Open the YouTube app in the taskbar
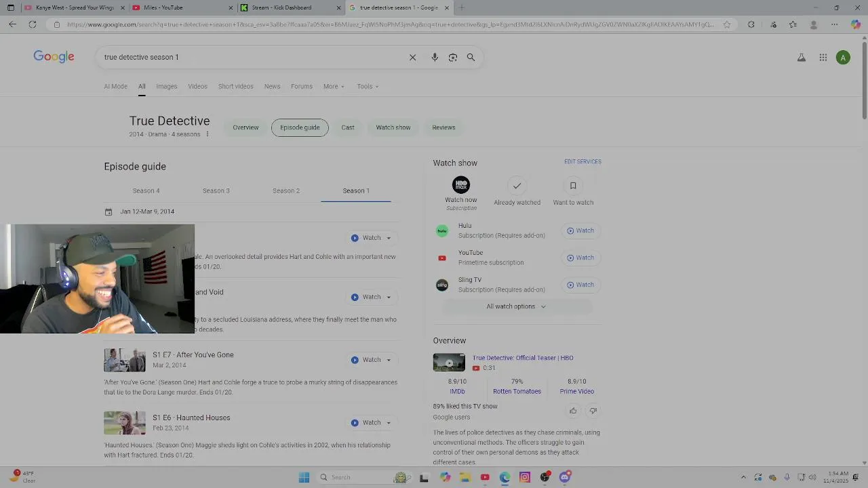 pyautogui.click(x=485, y=477)
